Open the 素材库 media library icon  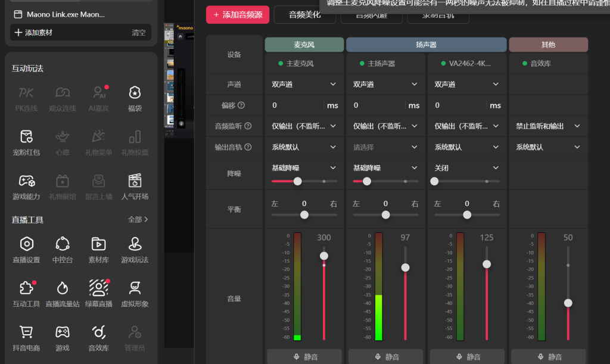pos(98,244)
